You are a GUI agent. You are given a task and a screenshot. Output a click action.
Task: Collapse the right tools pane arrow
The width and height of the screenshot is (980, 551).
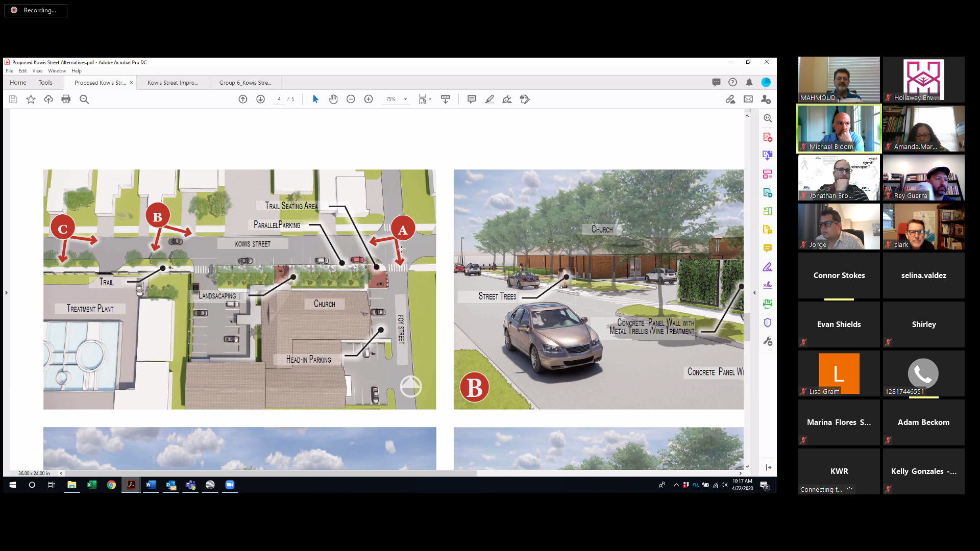click(754, 293)
